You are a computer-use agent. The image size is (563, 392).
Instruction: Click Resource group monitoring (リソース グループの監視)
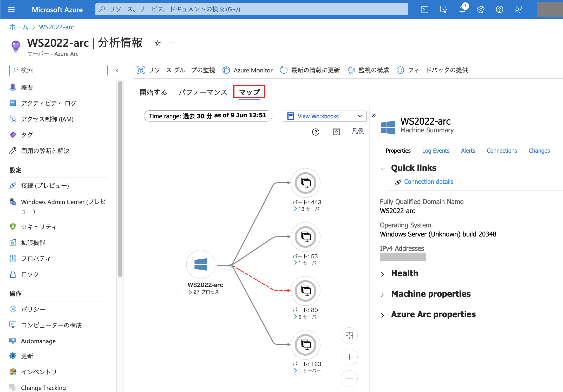[x=176, y=70]
